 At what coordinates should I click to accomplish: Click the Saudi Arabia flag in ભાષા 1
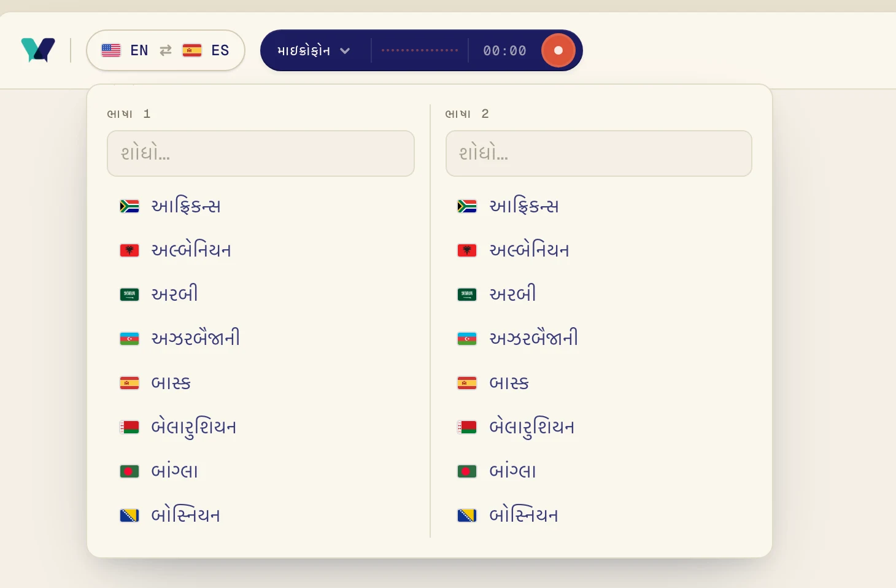[x=129, y=295]
